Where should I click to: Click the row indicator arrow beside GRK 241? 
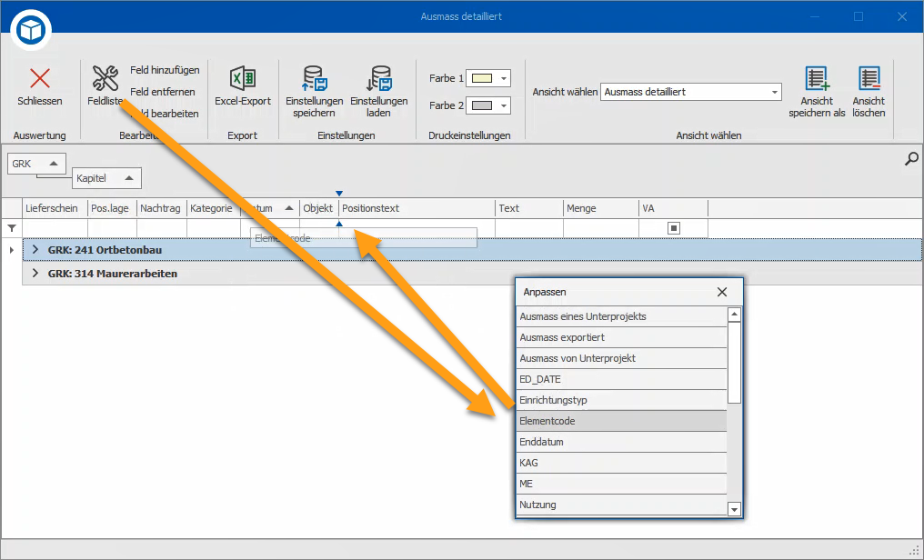pyautogui.click(x=11, y=250)
